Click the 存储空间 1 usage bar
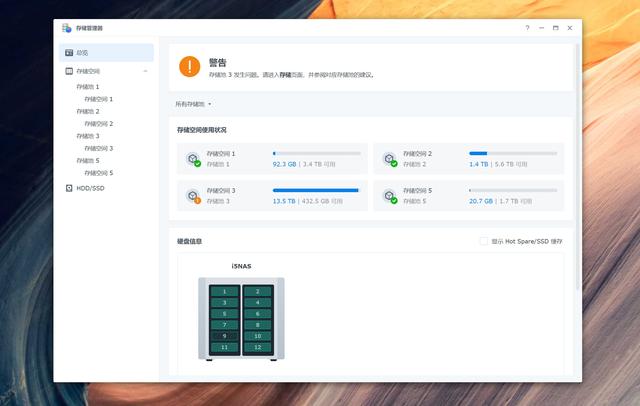 [317, 153]
